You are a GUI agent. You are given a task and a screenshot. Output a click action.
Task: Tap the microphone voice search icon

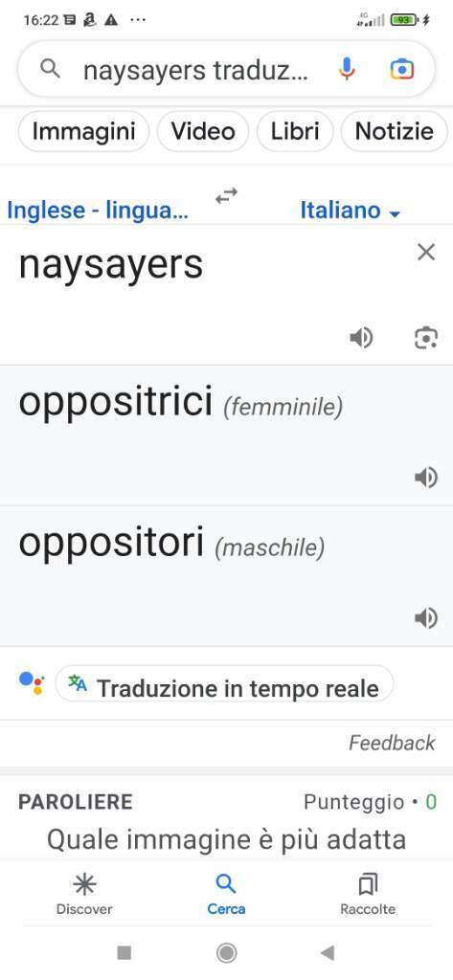tap(347, 69)
